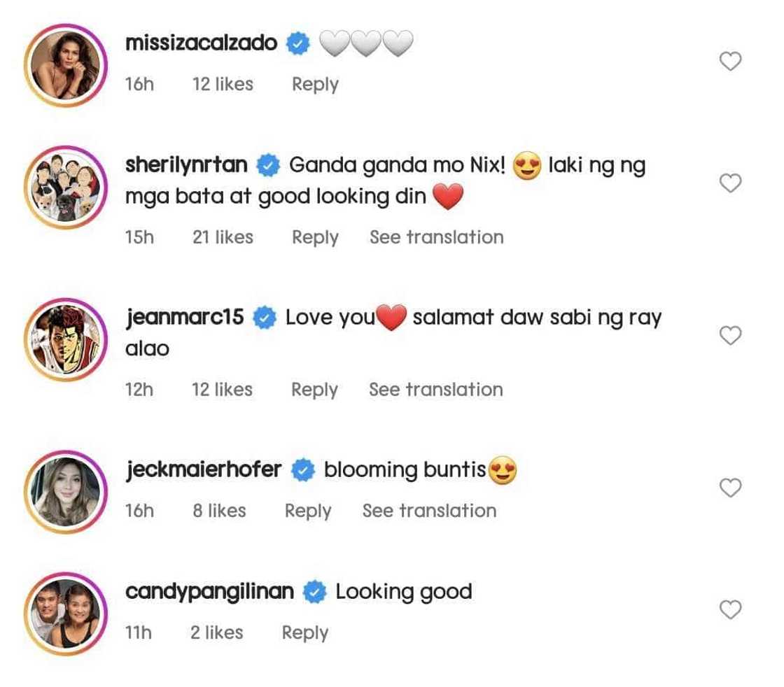View jeanmarc15's profile avatar
This screenshot has width=784, height=687.
click(65, 338)
